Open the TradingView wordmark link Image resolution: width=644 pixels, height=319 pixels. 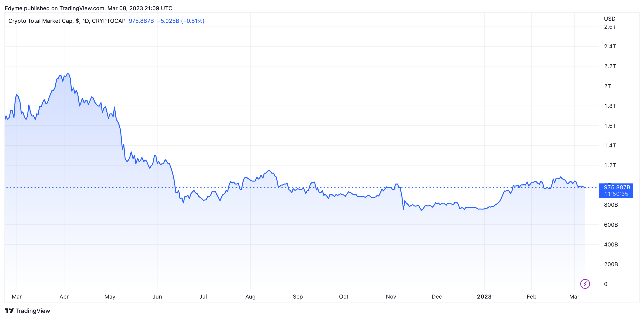tap(33, 311)
